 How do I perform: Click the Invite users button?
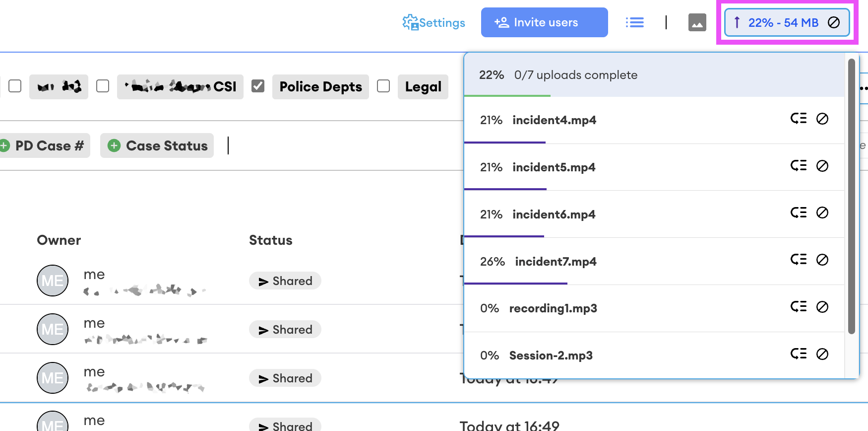tap(544, 22)
